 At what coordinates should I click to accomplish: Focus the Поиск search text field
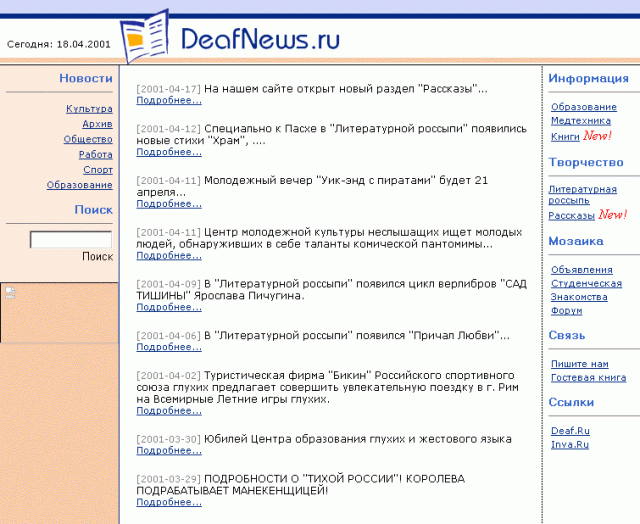(71, 240)
